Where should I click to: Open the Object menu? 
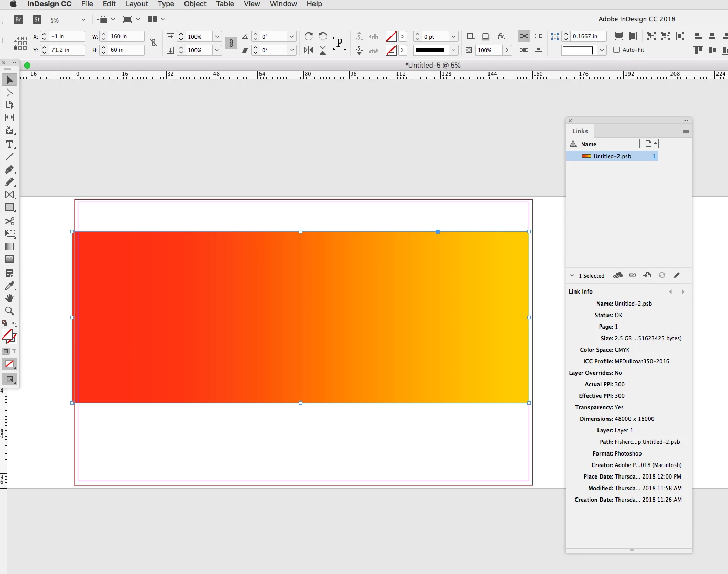click(x=195, y=4)
